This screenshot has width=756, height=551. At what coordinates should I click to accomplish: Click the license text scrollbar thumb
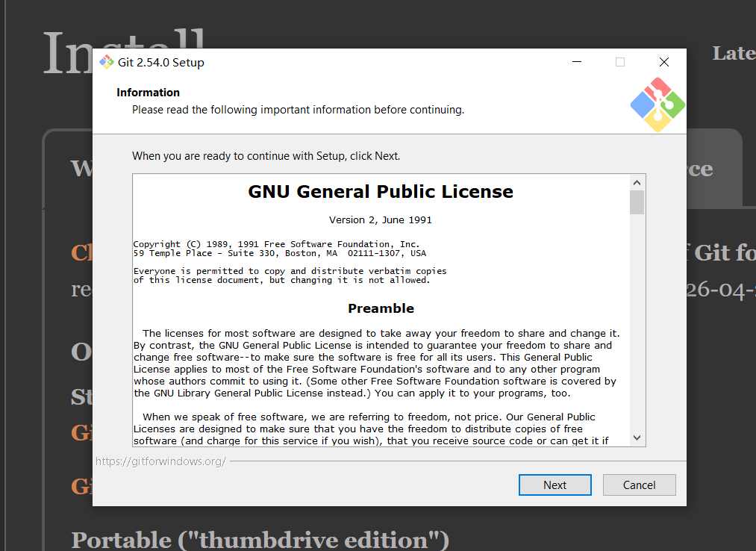[637, 202]
